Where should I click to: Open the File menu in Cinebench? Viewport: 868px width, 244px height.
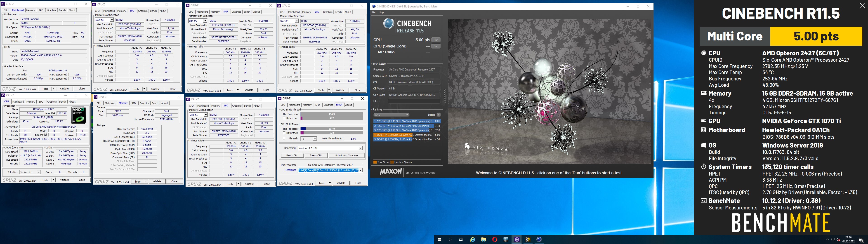374,12
